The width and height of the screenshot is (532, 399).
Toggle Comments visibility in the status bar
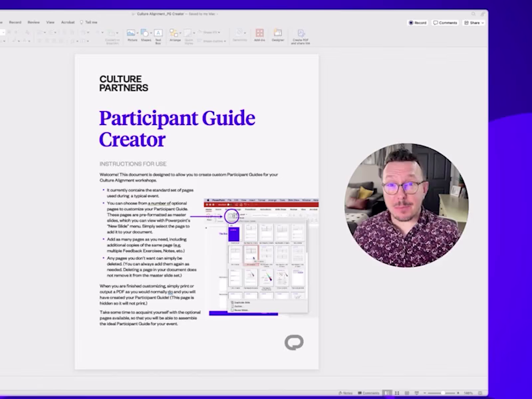369,393
